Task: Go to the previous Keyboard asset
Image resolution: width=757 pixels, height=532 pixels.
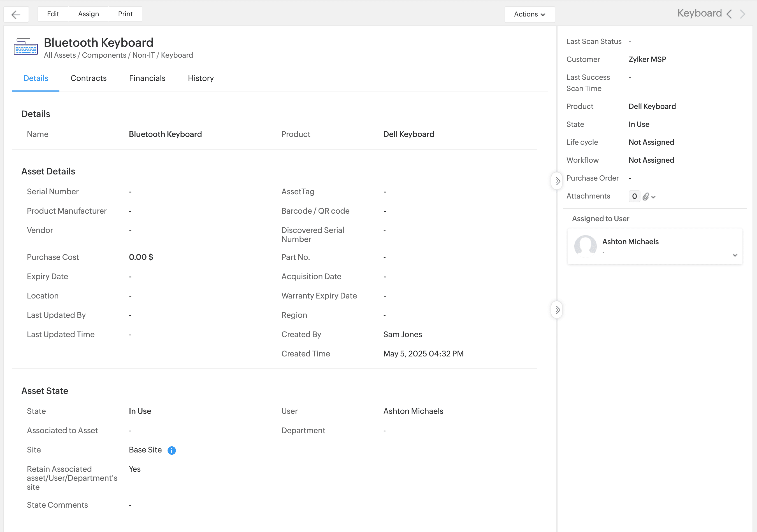Action: 729,14
